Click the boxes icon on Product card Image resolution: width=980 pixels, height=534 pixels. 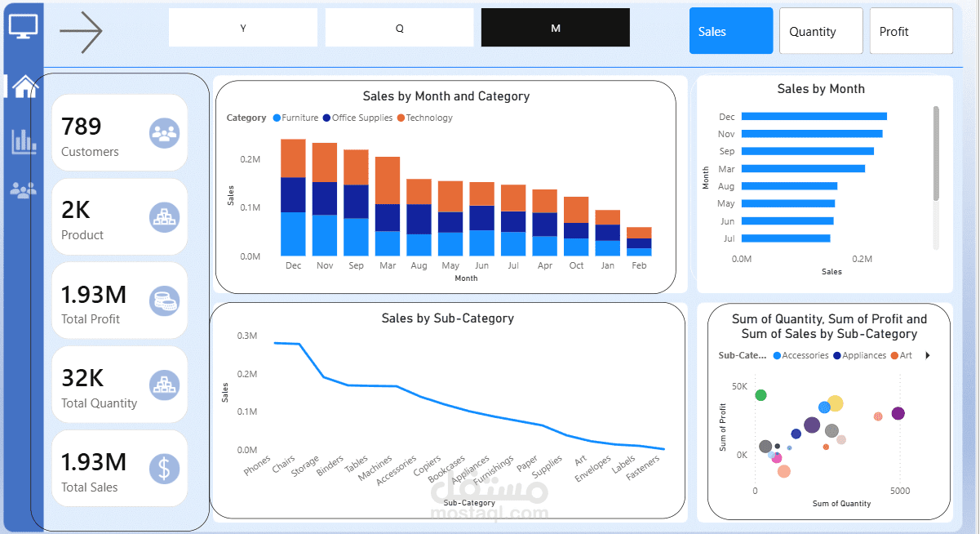(x=164, y=217)
